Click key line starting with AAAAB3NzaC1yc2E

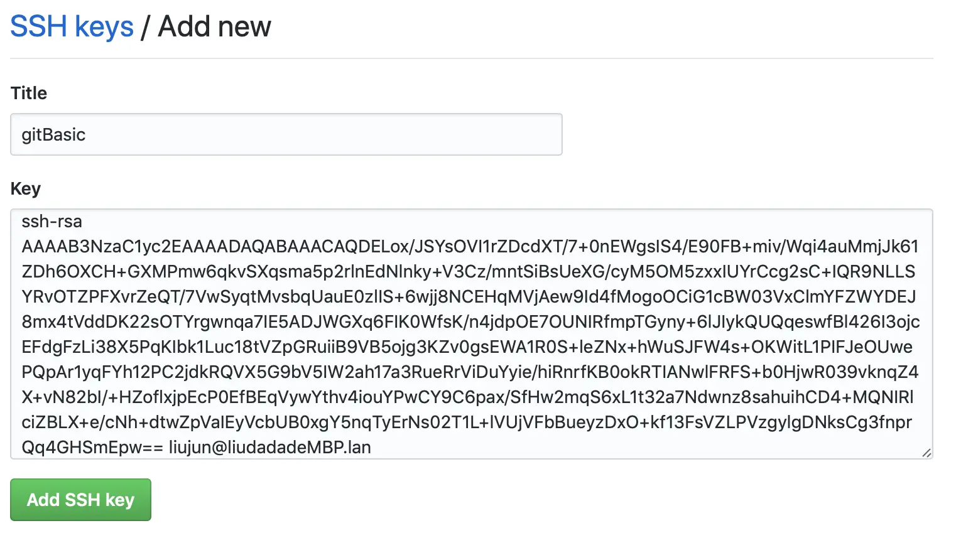(470, 246)
